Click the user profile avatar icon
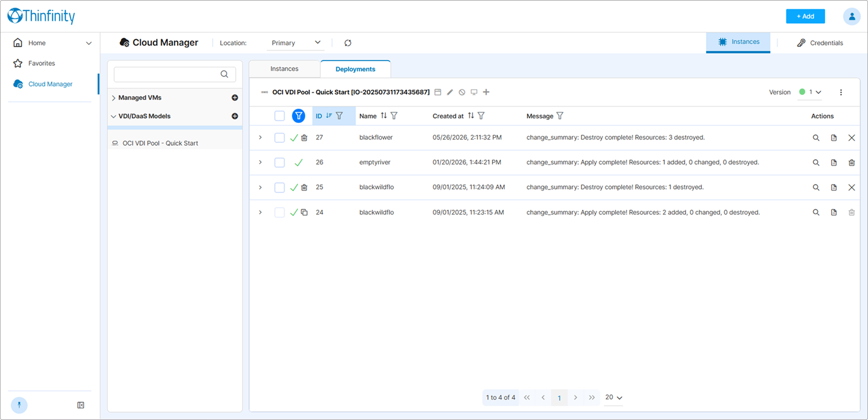This screenshot has height=420, width=868. coord(852,16)
